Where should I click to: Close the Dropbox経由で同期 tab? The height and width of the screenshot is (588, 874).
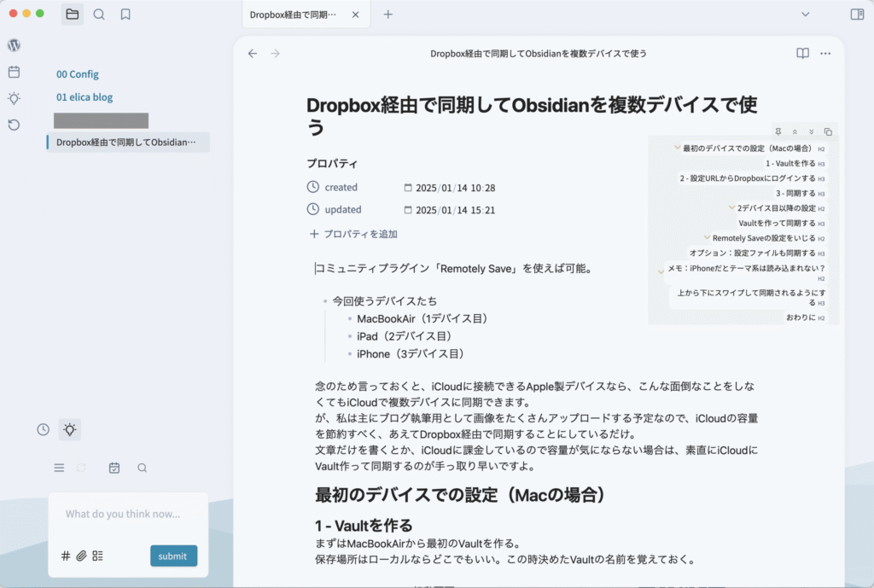(x=356, y=15)
